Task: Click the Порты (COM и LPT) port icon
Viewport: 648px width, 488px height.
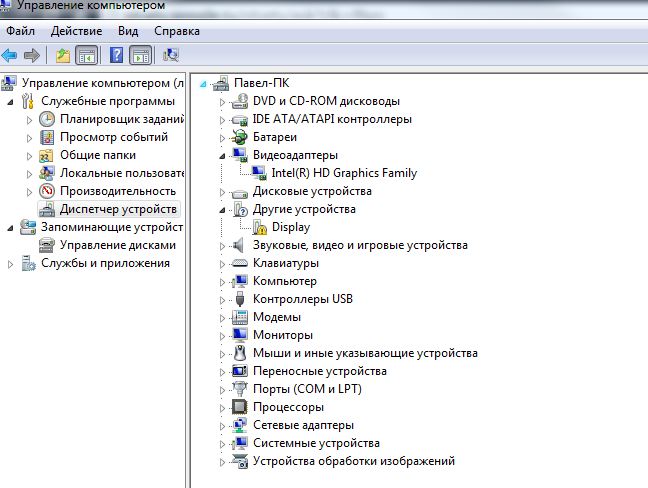Action: click(240, 388)
